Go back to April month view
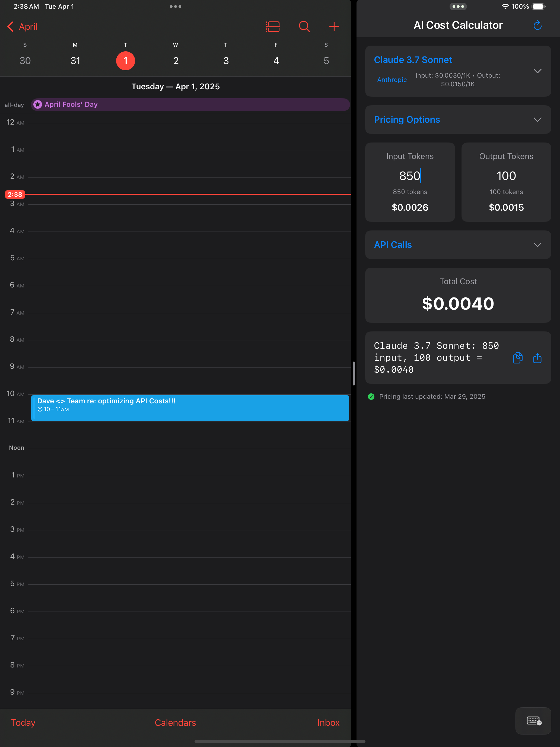Viewport: 560px width, 747px height. click(22, 26)
